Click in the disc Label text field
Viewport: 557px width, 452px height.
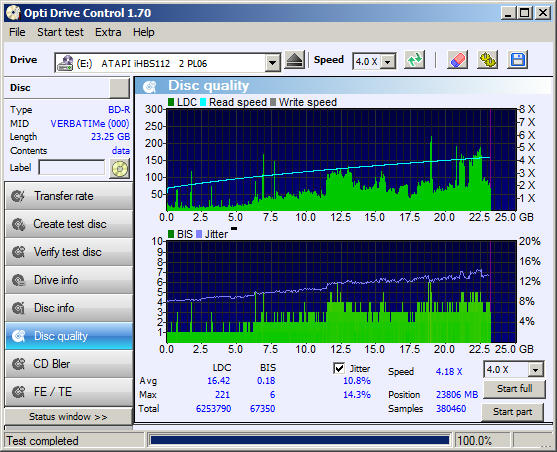72,167
